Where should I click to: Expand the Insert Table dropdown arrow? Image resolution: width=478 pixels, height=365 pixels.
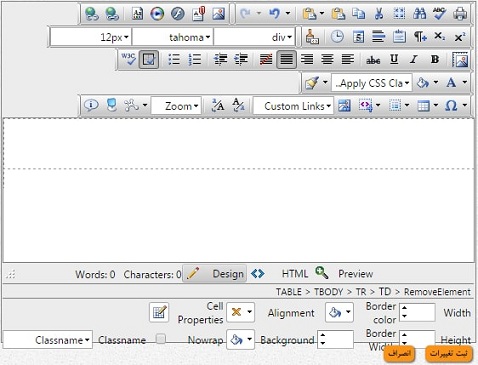[x=436, y=105]
